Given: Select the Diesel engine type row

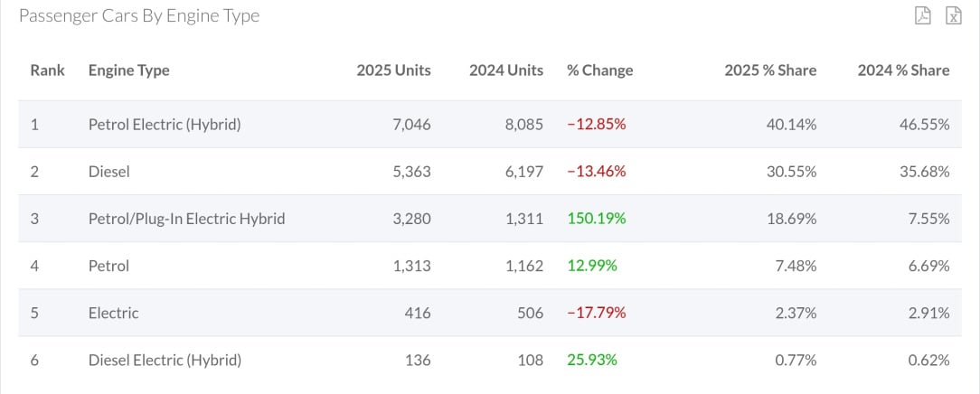Looking at the screenshot, I should 490,171.
